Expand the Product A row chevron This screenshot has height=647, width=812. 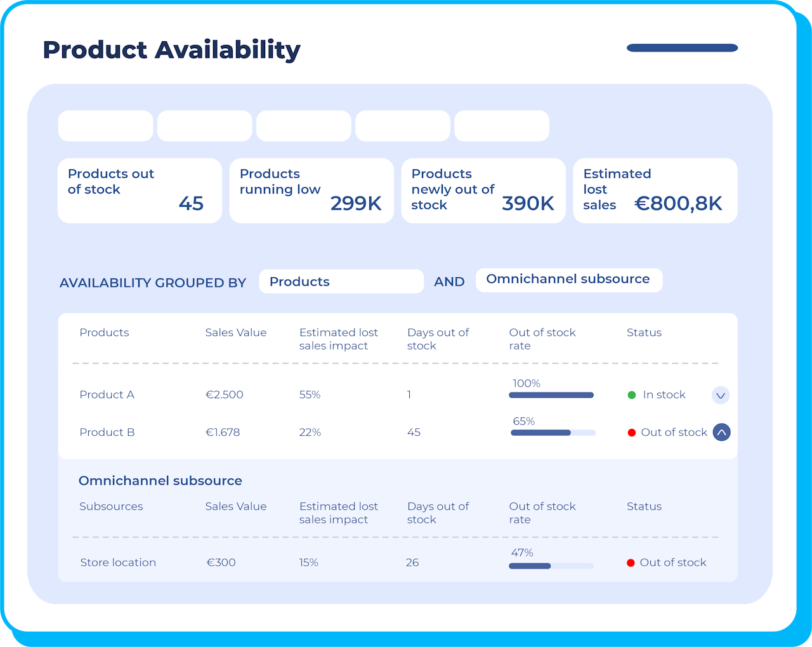720,395
